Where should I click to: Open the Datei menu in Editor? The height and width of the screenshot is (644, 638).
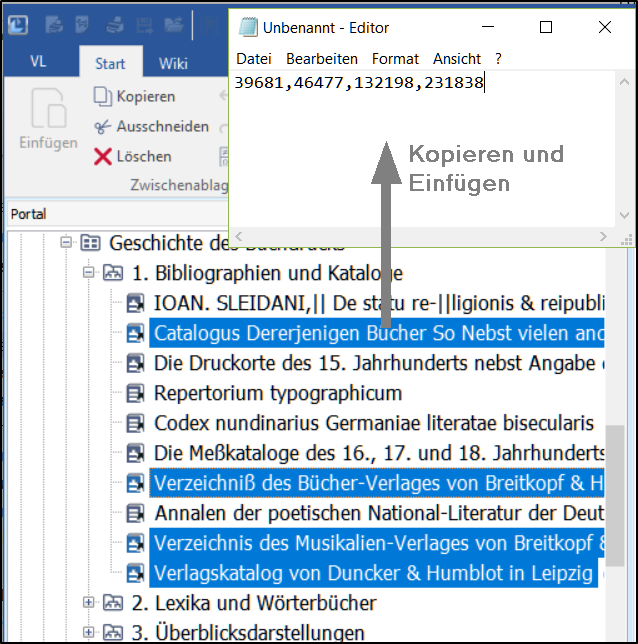click(254, 59)
